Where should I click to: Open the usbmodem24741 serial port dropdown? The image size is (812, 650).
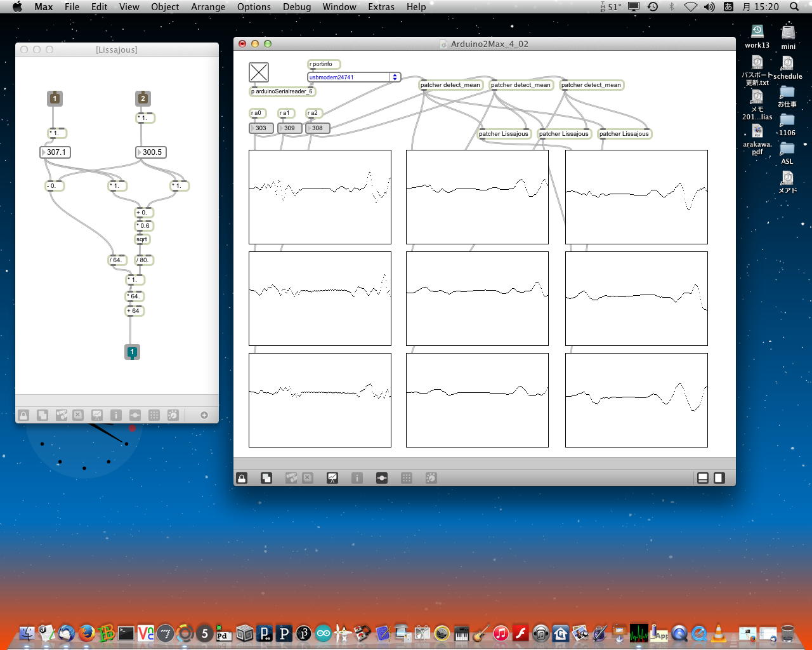coord(395,77)
